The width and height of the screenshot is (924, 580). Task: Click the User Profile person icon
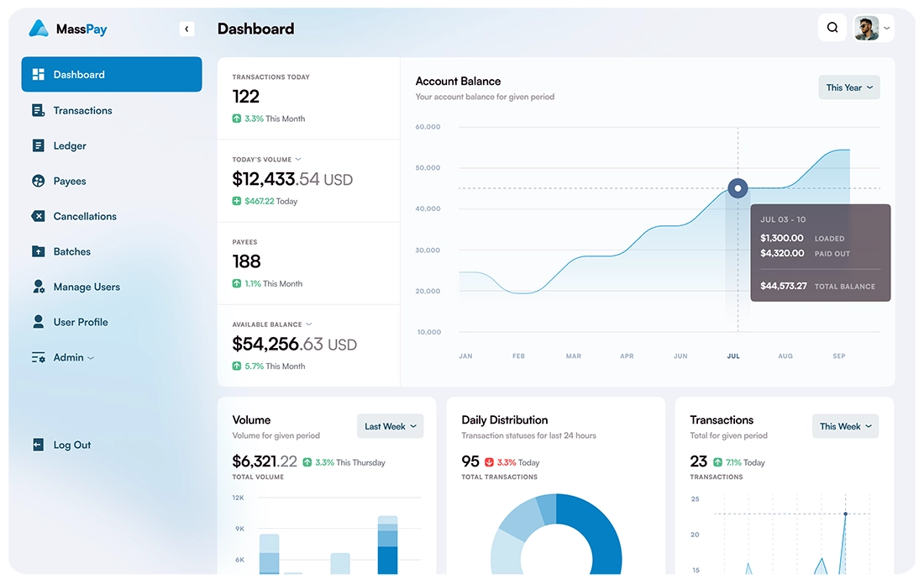point(39,322)
